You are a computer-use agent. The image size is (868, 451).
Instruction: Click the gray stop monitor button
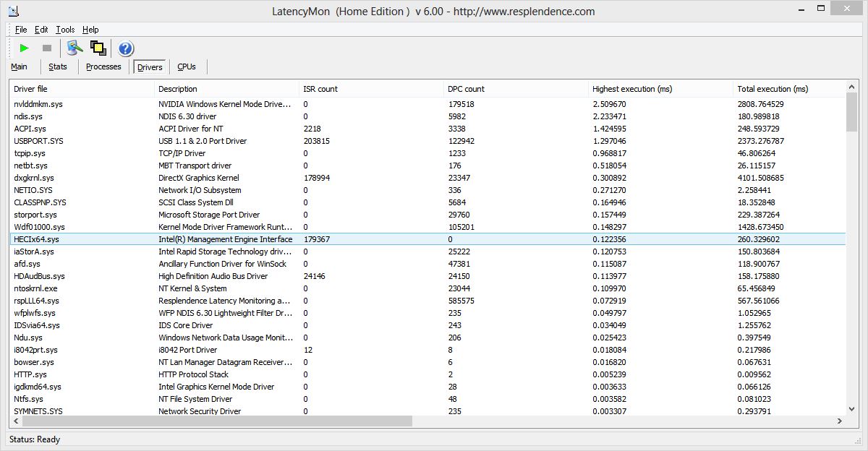(47, 48)
